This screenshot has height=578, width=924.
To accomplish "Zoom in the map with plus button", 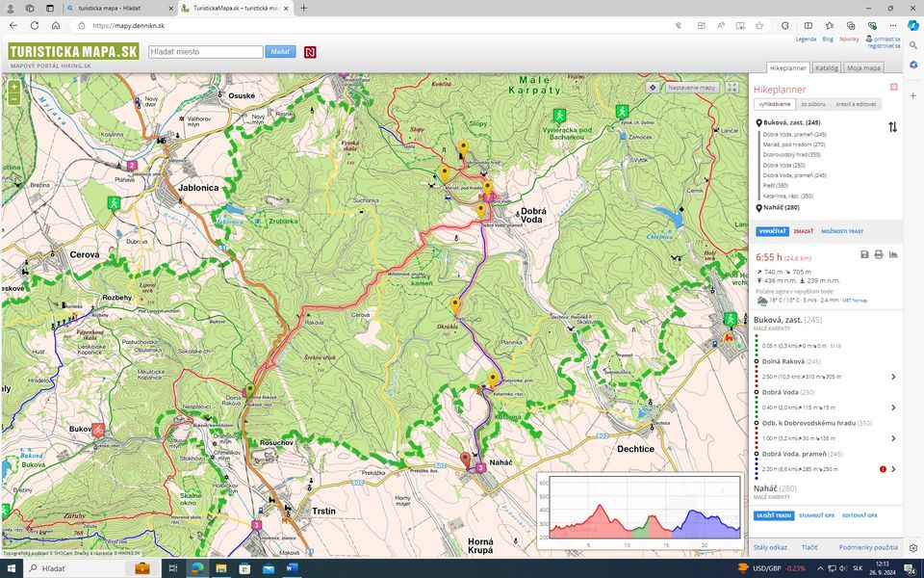I will (x=13, y=87).
